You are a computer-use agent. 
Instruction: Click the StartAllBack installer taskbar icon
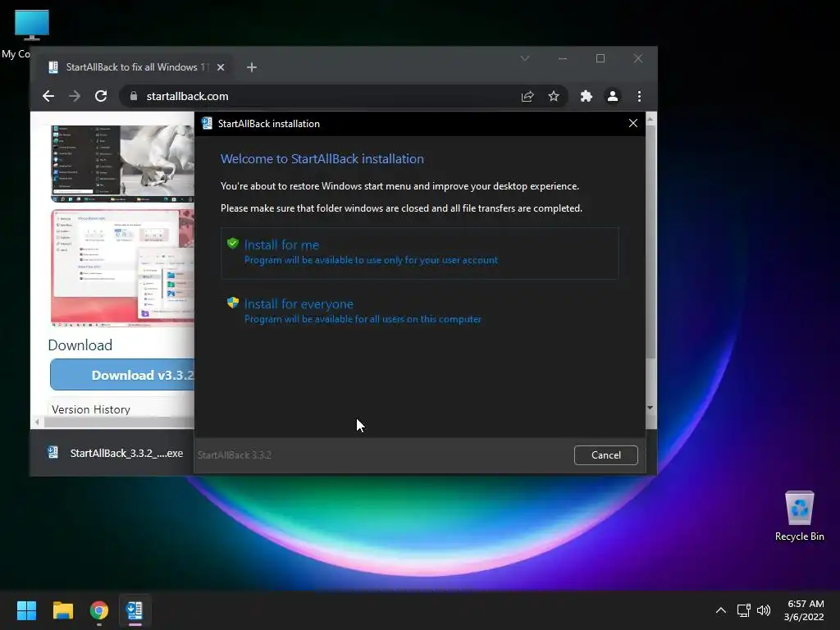(134, 610)
